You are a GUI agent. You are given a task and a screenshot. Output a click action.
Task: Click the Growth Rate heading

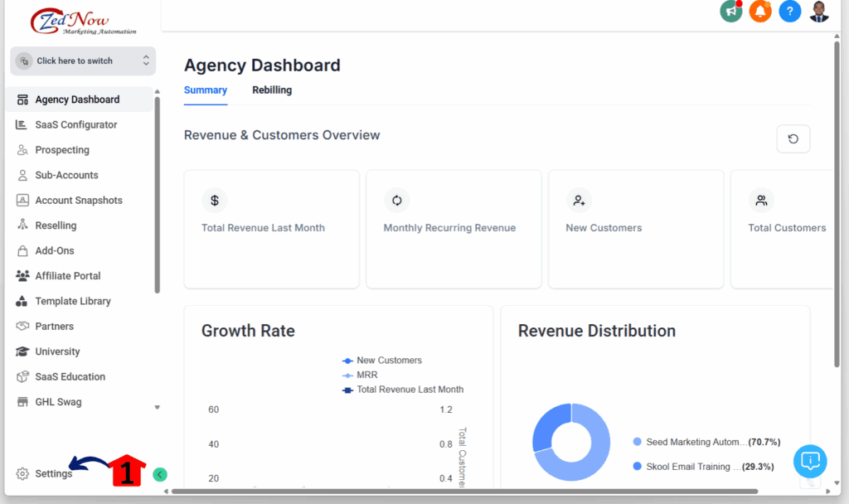click(248, 331)
